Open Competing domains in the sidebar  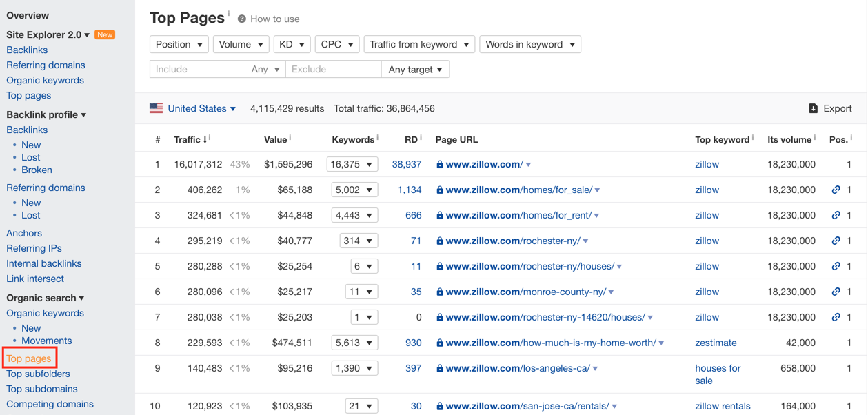(50, 404)
